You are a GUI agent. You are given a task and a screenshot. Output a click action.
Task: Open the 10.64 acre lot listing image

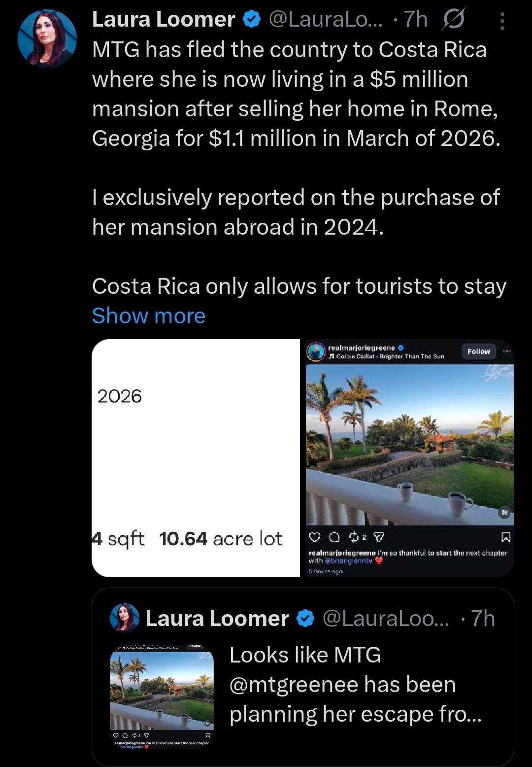coord(196,458)
